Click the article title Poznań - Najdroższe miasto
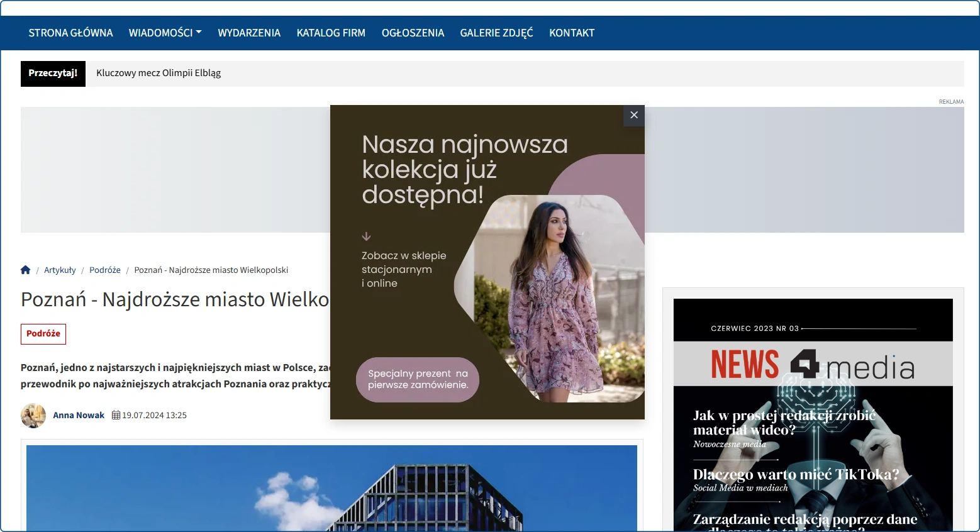980x532 pixels. click(x=175, y=299)
